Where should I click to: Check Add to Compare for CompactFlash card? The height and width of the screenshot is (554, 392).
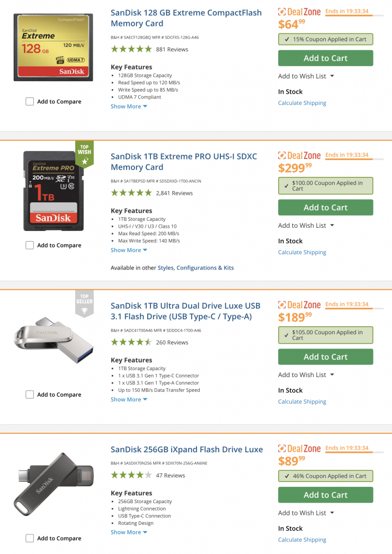(30, 102)
